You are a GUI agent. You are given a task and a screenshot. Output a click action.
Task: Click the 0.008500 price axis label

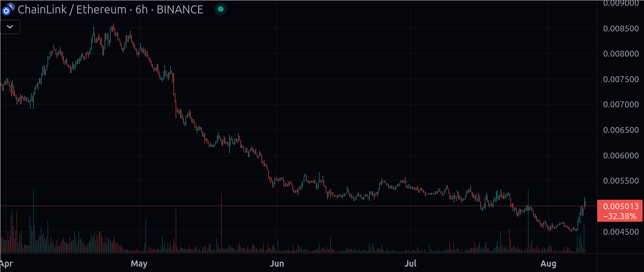pos(621,29)
